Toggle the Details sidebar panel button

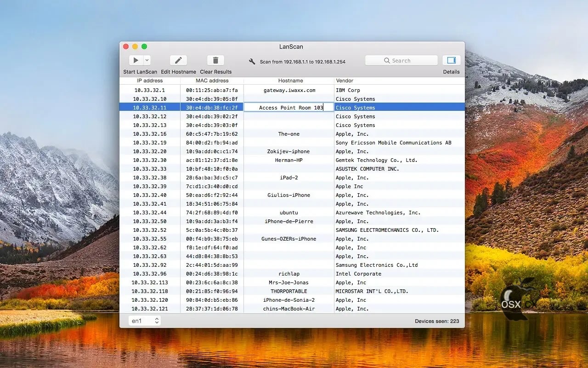(451, 60)
